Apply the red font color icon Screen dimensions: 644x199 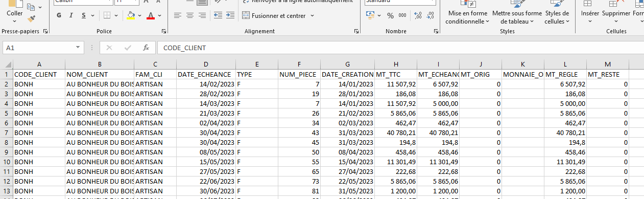151,15
